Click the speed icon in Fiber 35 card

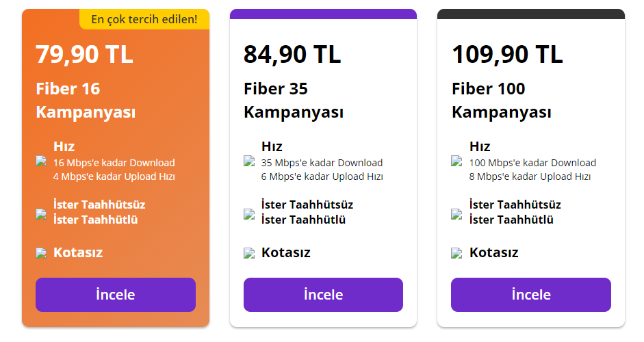pos(249,161)
